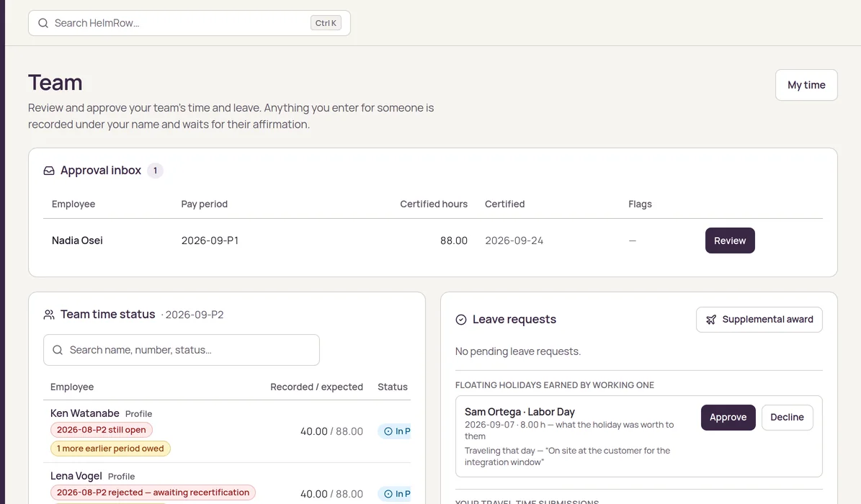The height and width of the screenshot is (504, 861).
Task: Open My time page
Action: pyautogui.click(x=806, y=85)
